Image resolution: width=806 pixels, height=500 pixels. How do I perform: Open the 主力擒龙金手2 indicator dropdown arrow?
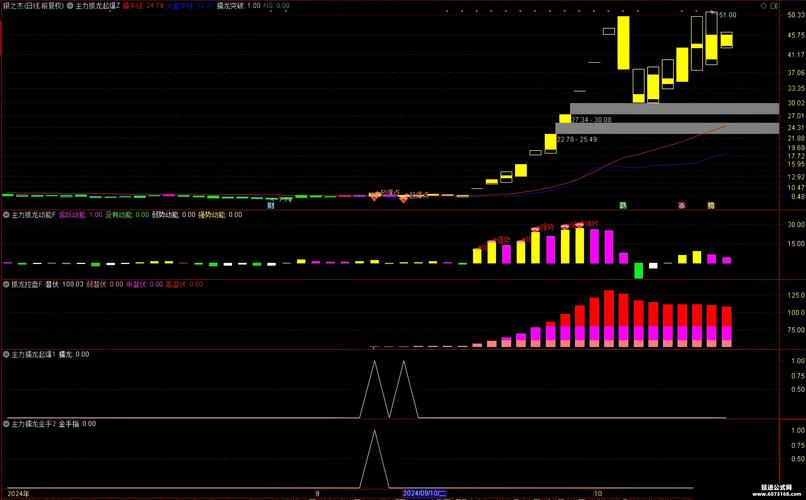7,424
